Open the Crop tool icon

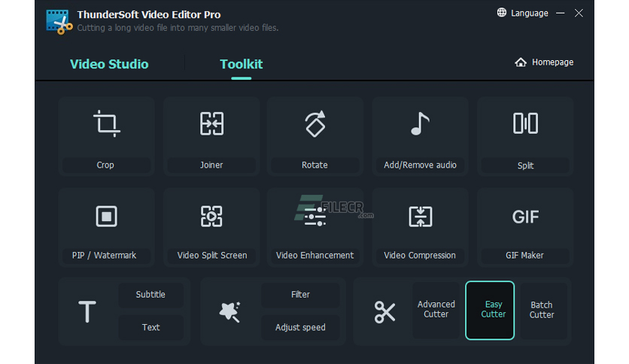(107, 123)
